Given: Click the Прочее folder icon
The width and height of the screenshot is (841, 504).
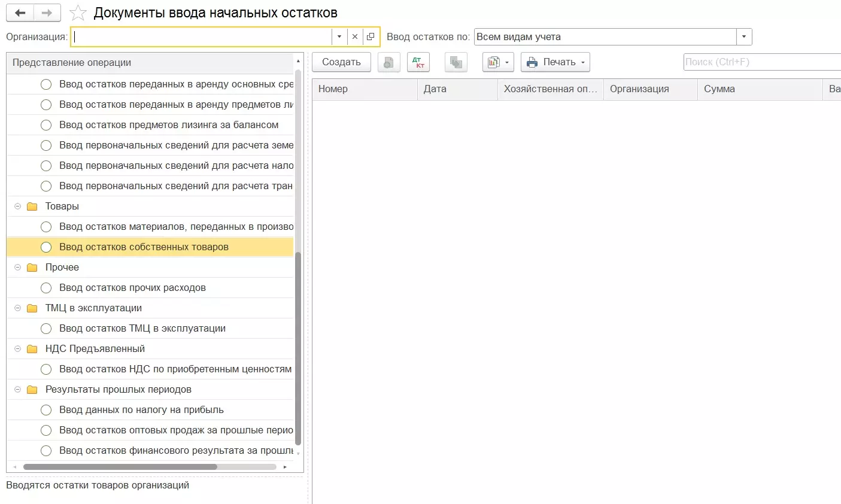Looking at the screenshot, I should tap(32, 268).
